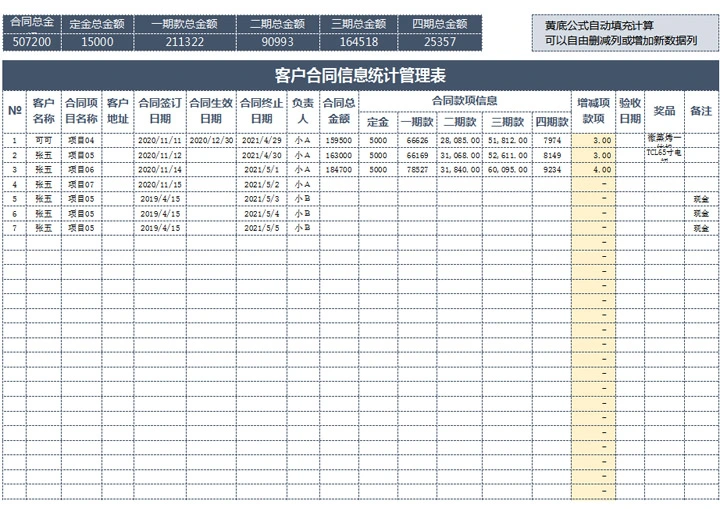This screenshot has height=509, width=720.
Task: Select the 合同款项信息 merged header
Action: [x=464, y=101]
